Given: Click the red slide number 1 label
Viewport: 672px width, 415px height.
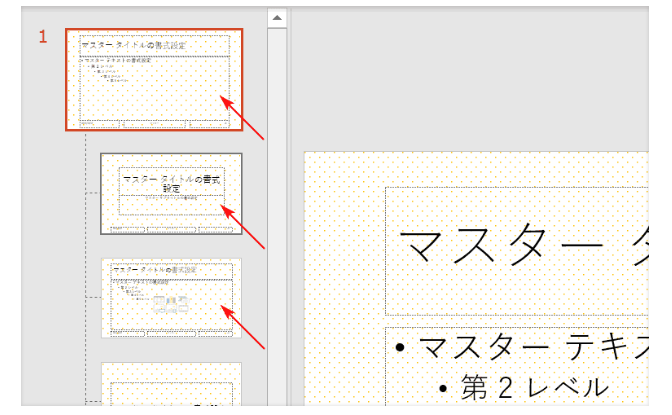Looking at the screenshot, I should click(x=43, y=38).
